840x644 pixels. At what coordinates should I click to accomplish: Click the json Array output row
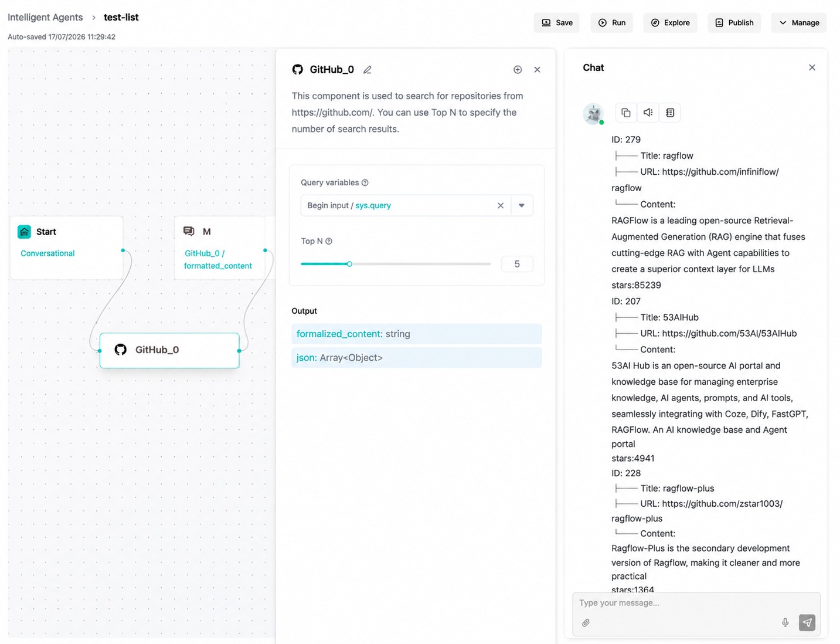pyautogui.click(x=417, y=358)
